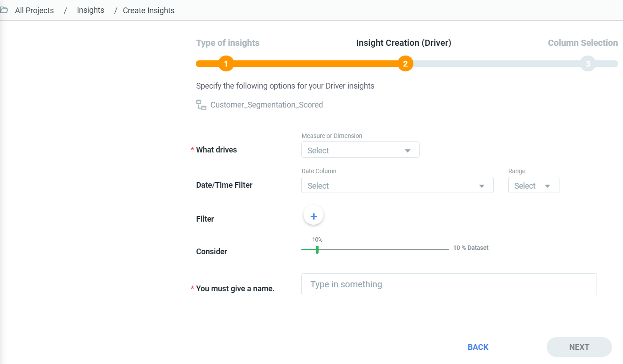Select step 1 circle in the progress bar

226,64
